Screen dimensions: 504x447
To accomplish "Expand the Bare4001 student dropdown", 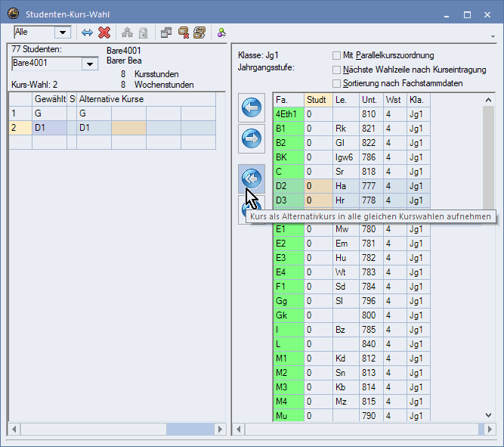I will point(90,64).
